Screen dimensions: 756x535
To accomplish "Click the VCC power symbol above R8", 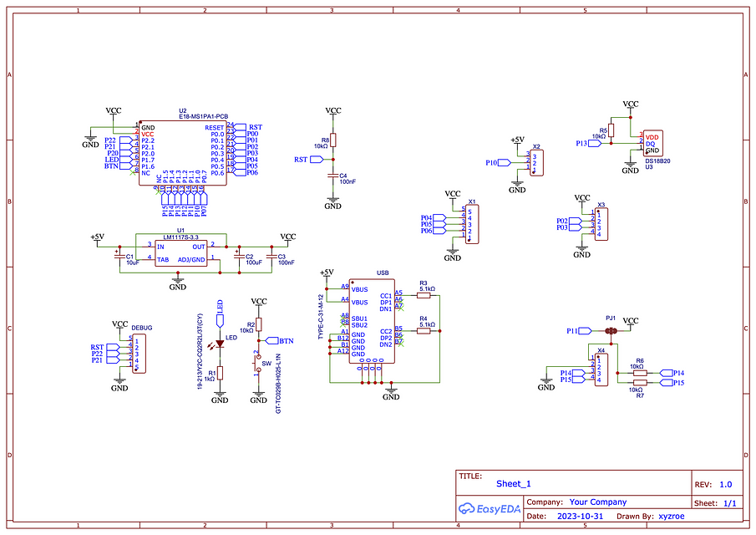I will pyautogui.click(x=332, y=111).
